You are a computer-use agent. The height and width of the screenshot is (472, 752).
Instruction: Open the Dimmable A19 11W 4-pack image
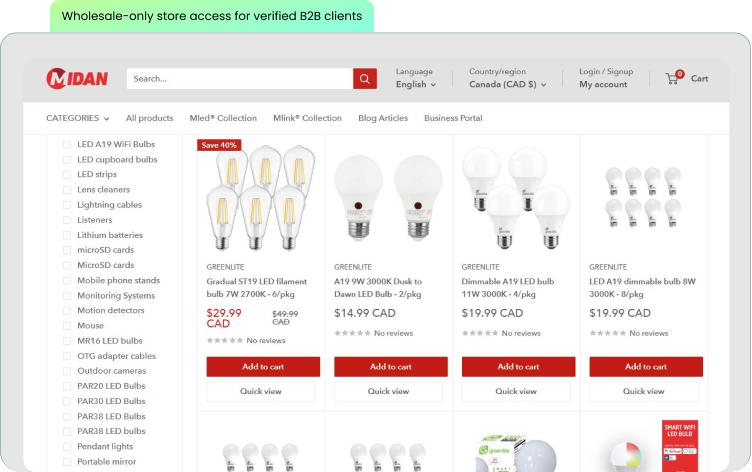coord(516,198)
